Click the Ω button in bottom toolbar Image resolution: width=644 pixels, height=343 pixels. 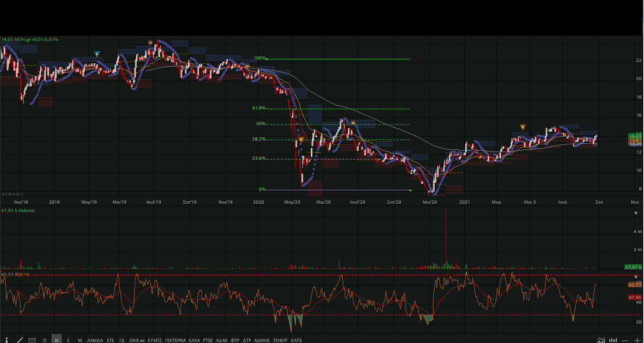[x=45, y=340]
